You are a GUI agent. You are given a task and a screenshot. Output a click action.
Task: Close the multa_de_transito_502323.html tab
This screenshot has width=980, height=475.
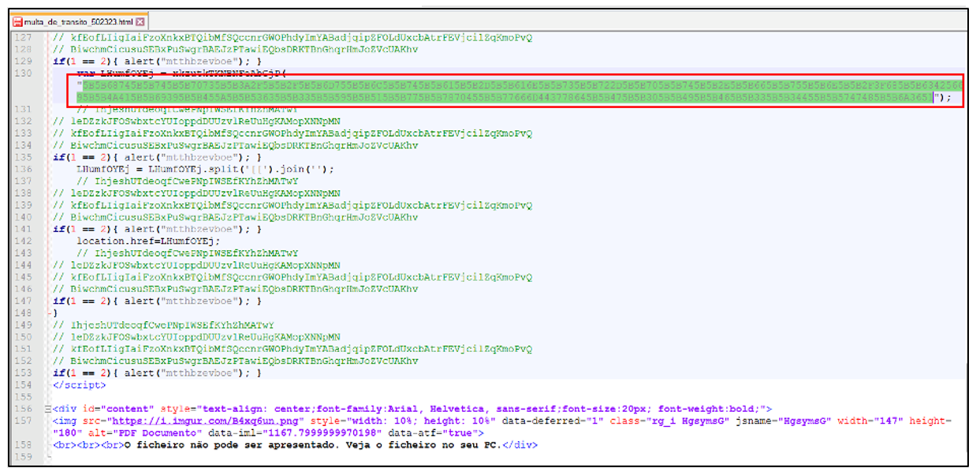coord(140,21)
